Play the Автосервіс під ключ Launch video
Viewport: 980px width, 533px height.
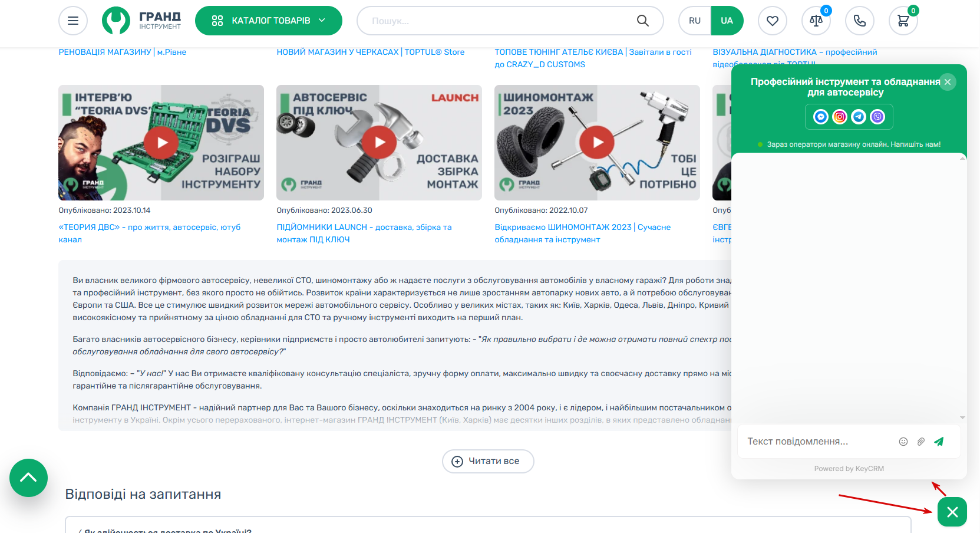380,143
